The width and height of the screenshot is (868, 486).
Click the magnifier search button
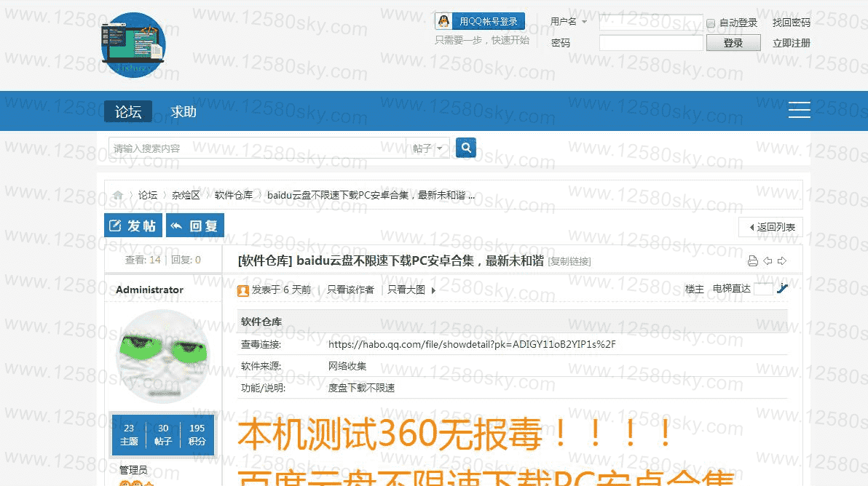coord(466,148)
